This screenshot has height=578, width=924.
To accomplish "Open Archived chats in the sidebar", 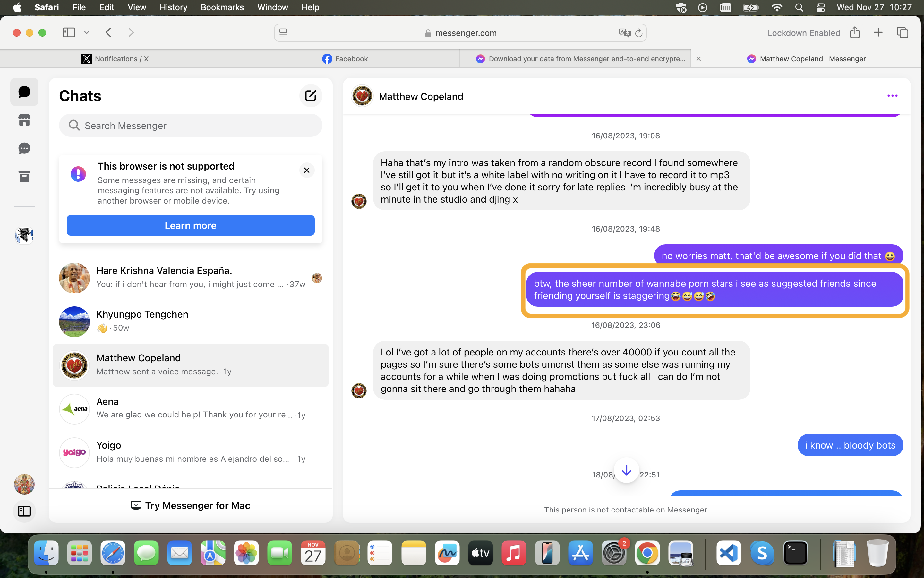I will pyautogui.click(x=24, y=177).
